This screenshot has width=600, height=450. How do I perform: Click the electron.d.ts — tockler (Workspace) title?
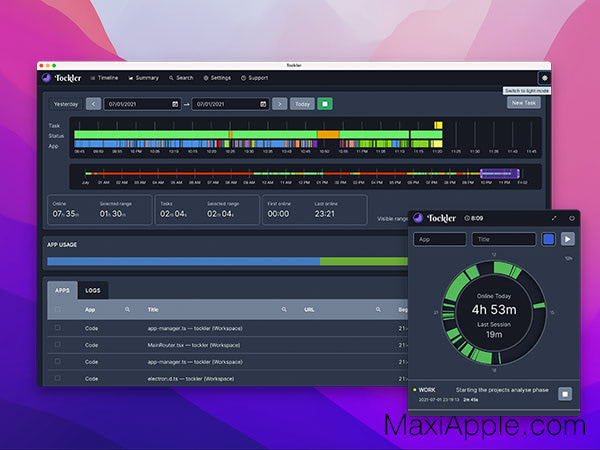pyautogui.click(x=191, y=379)
